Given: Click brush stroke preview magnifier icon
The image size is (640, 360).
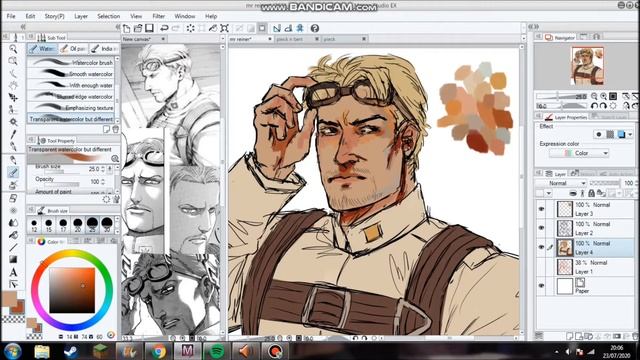Looking at the screenshot, I should [x=115, y=158].
